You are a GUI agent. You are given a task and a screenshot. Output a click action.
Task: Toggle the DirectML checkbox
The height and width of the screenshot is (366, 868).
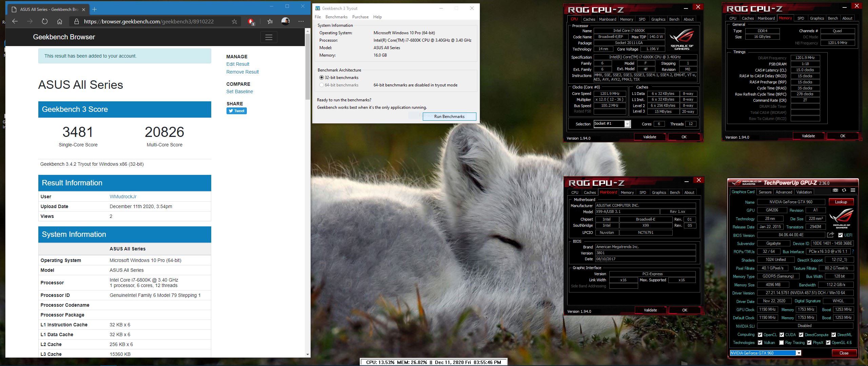(x=833, y=334)
